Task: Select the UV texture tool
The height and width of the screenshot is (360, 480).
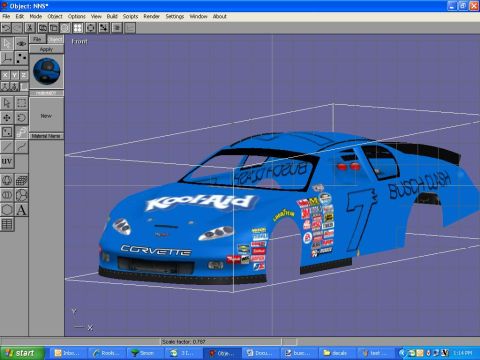Action: point(7,161)
